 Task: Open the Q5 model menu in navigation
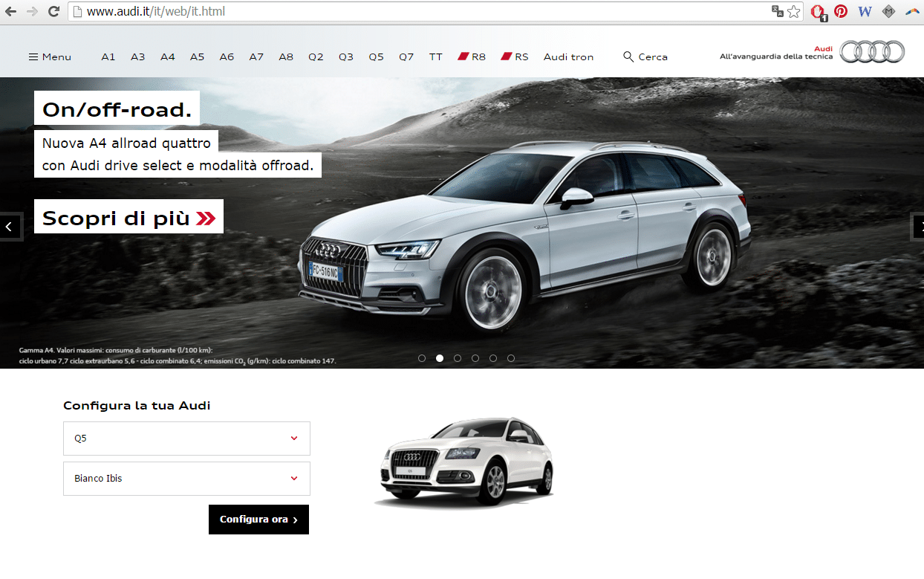pyautogui.click(x=376, y=56)
